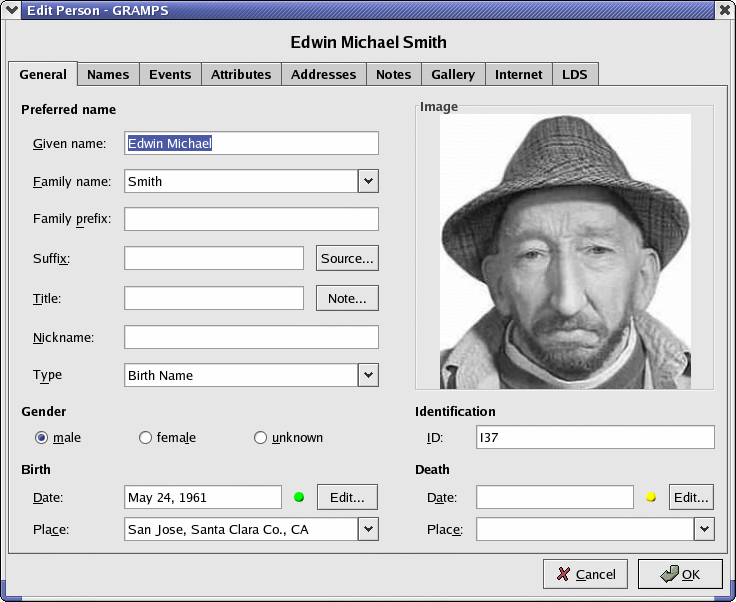This screenshot has width=736, height=602.
Task: Click into the Nickname text field
Action: pos(251,337)
